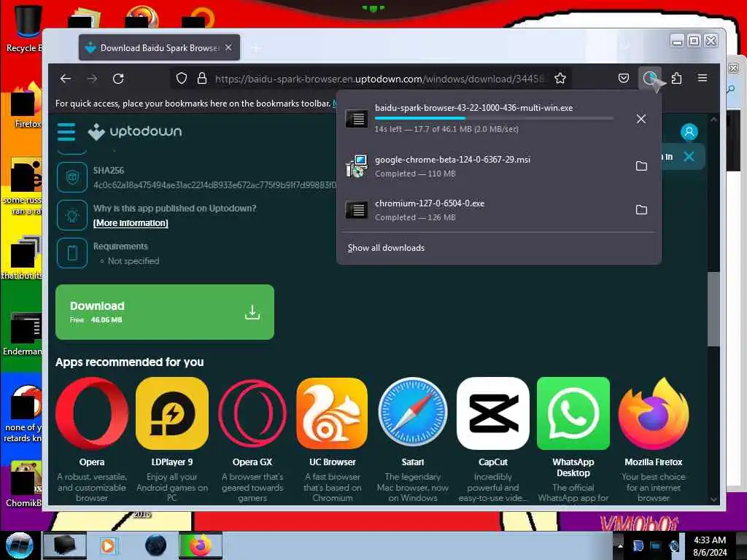Viewport: 747px width, 560px height.
Task: Click the SHA256 shield icon
Action: (x=72, y=177)
